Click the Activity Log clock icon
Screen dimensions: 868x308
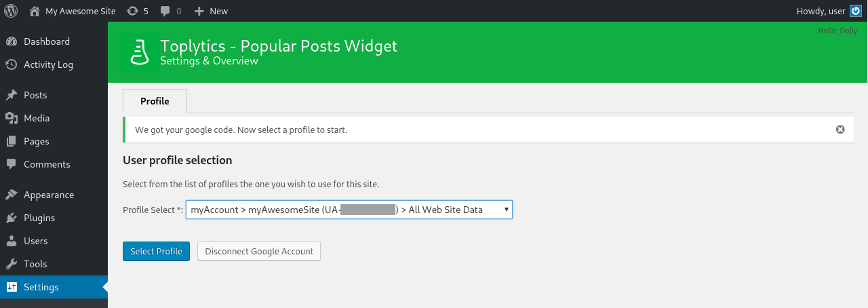12,64
